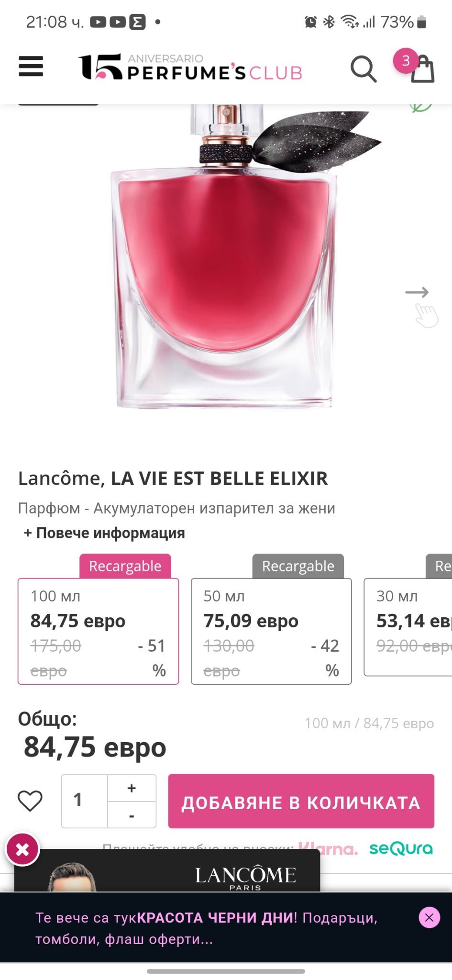Close the Lancôme promo popup
The width and height of the screenshot is (452, 980).
pos(22,849)
